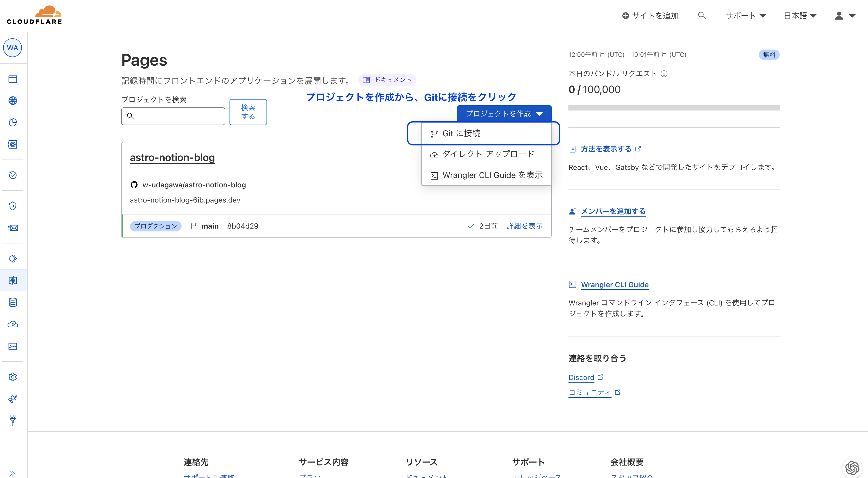Open the サポート dropdown
868x478 pixels.
(745, 15)
